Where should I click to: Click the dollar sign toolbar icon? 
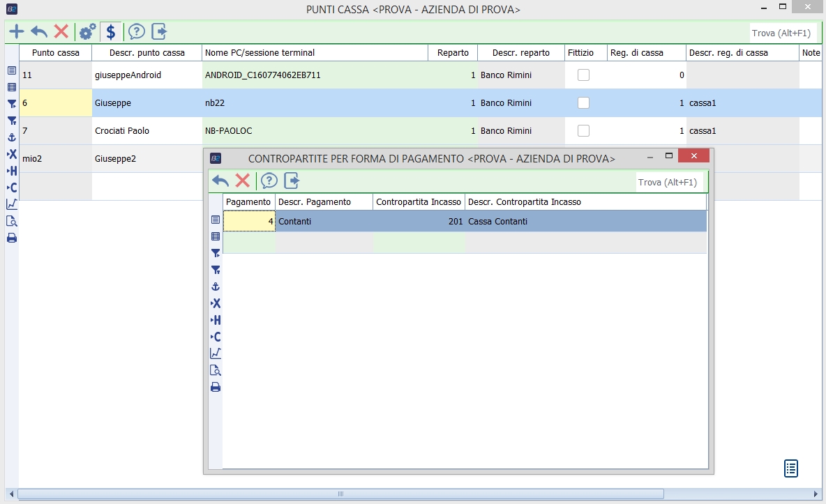111,31
